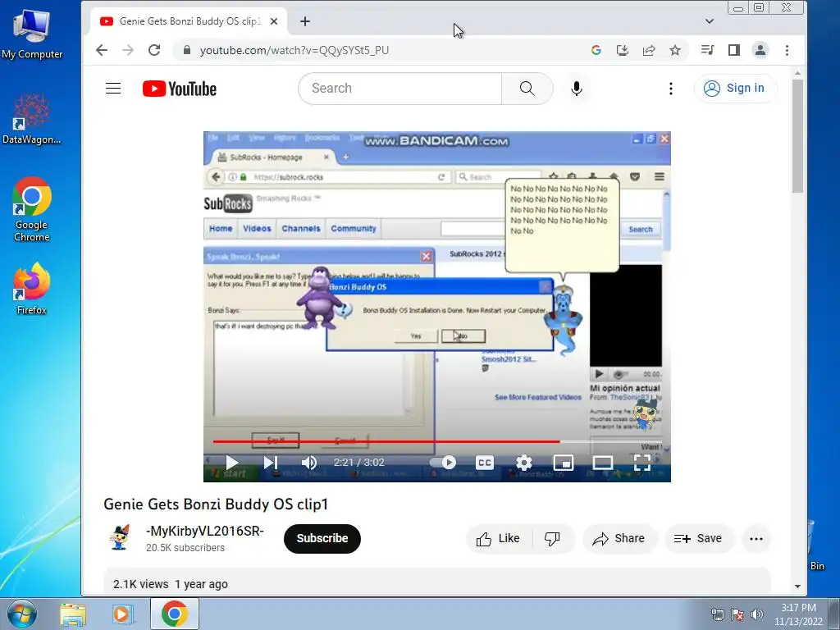Play the video

click(231, 463)
